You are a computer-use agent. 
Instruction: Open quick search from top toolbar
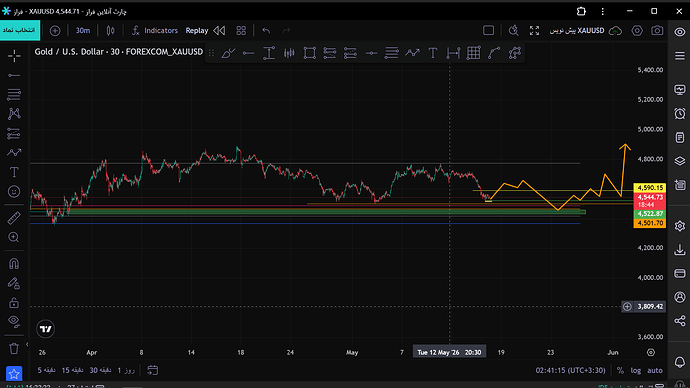514,30
